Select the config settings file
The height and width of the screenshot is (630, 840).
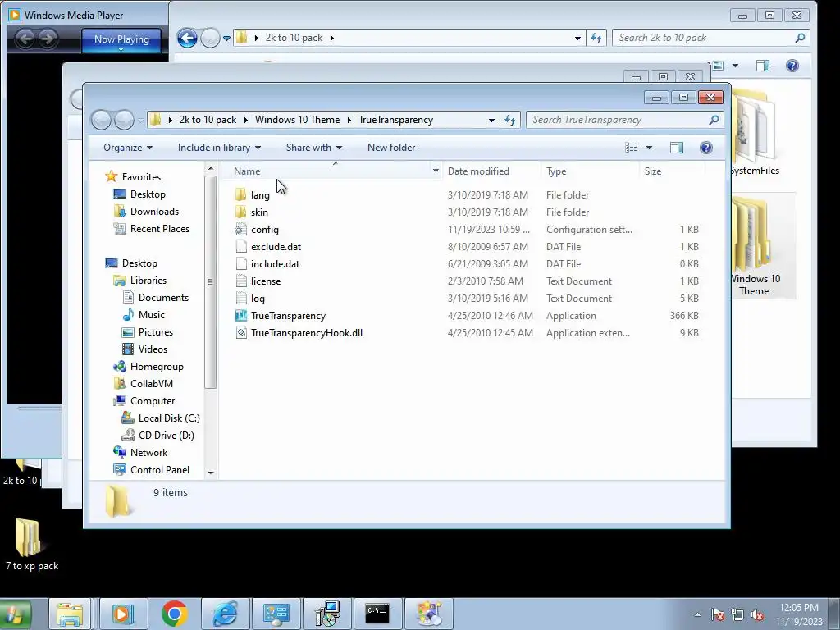point(265,230)
